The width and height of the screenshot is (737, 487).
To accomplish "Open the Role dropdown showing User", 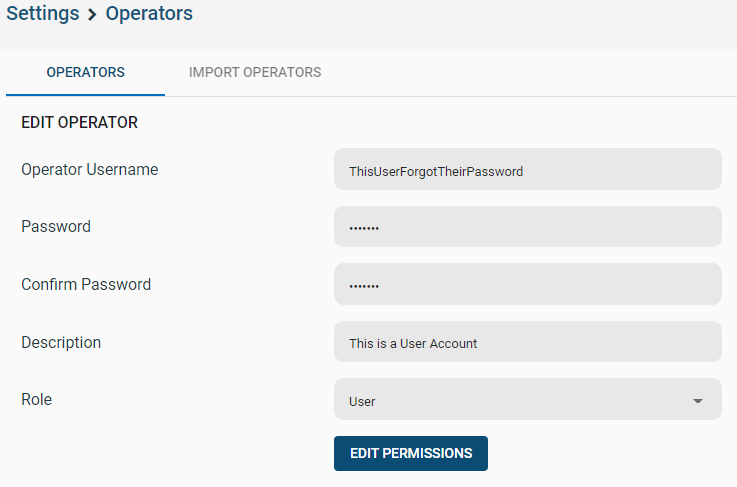I will (x=527, y=399).
